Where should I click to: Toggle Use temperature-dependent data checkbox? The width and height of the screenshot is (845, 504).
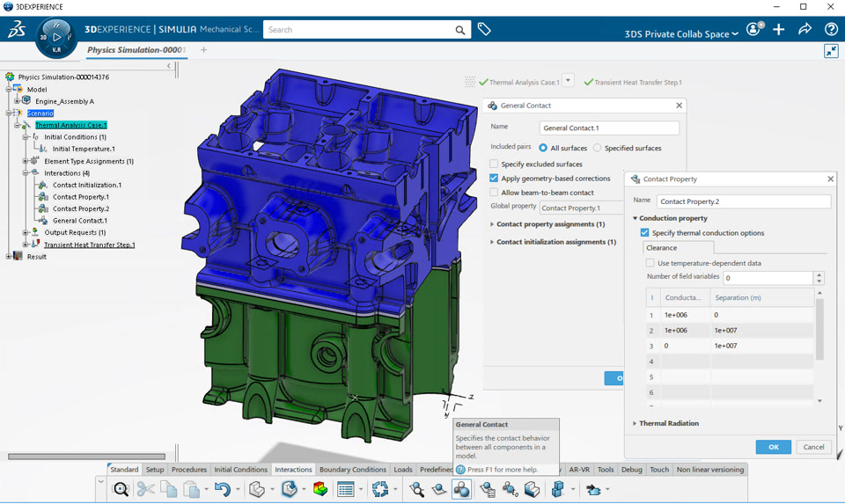tap(650, 263)
